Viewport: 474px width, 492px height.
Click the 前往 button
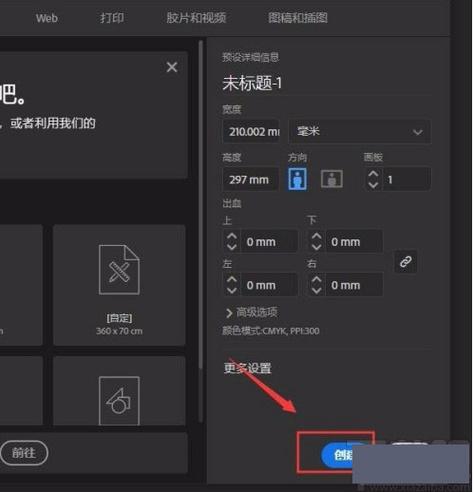coord(24,453)
